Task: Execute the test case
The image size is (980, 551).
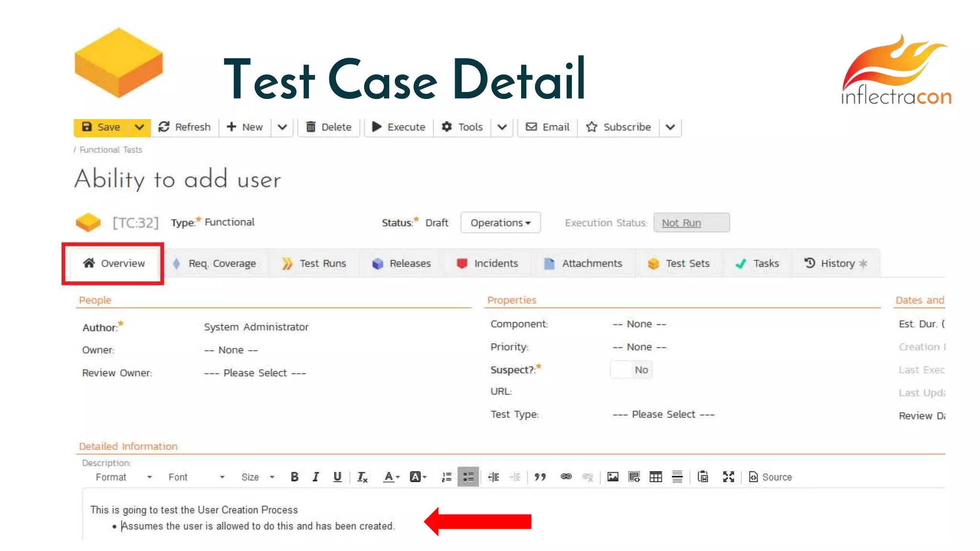Action: tap(399, 127)
